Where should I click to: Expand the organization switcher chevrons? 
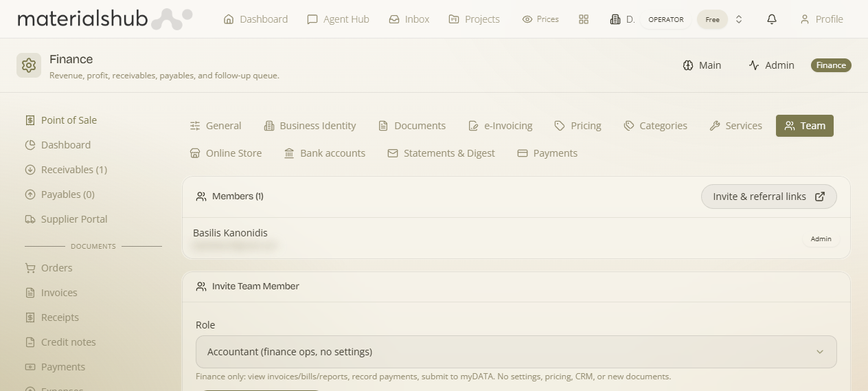(739, 19)
